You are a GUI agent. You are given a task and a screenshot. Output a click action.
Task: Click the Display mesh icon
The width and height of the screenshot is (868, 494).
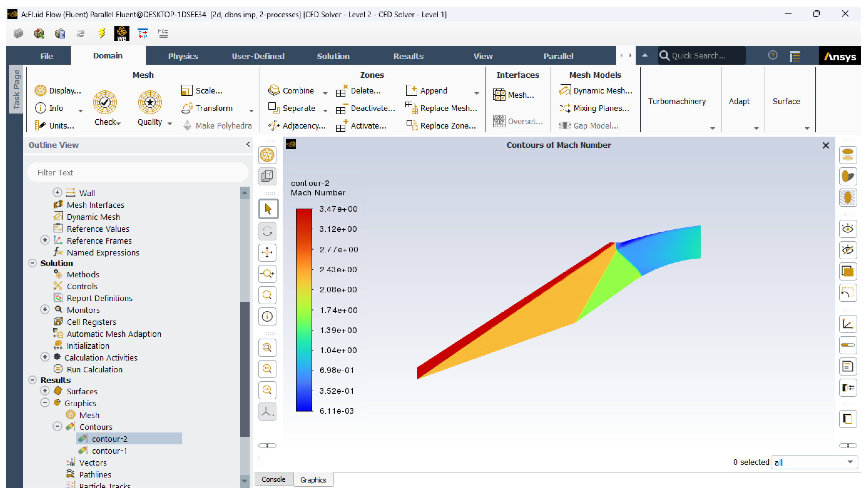(x=40, y=90)
